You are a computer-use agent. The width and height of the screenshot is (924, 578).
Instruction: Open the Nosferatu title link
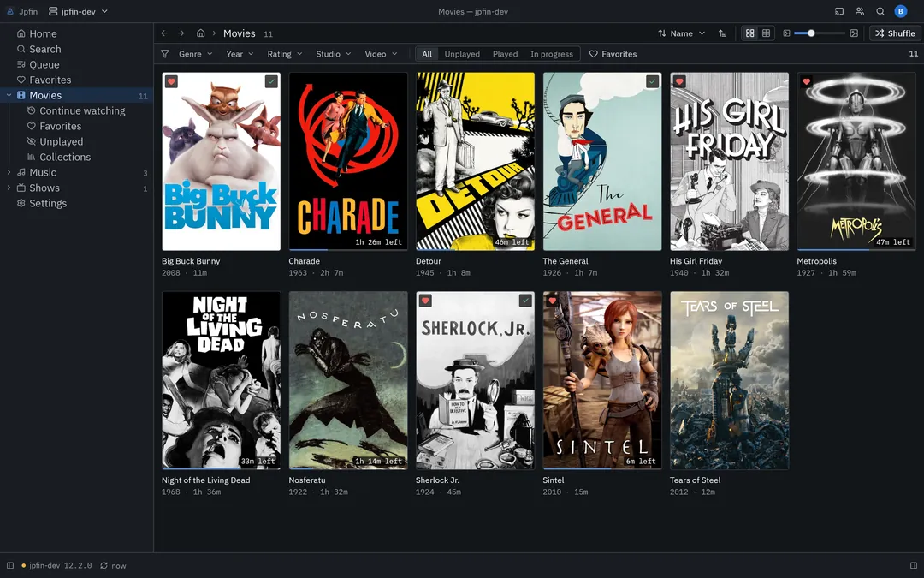pyautogui.click(x=307, y=480)
